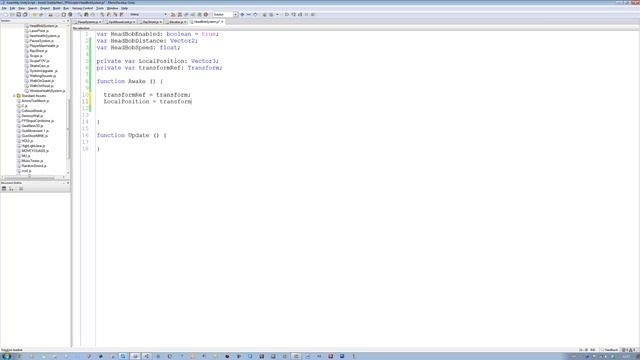
Task: Open the Window menu
Action: tap(112, 8)
